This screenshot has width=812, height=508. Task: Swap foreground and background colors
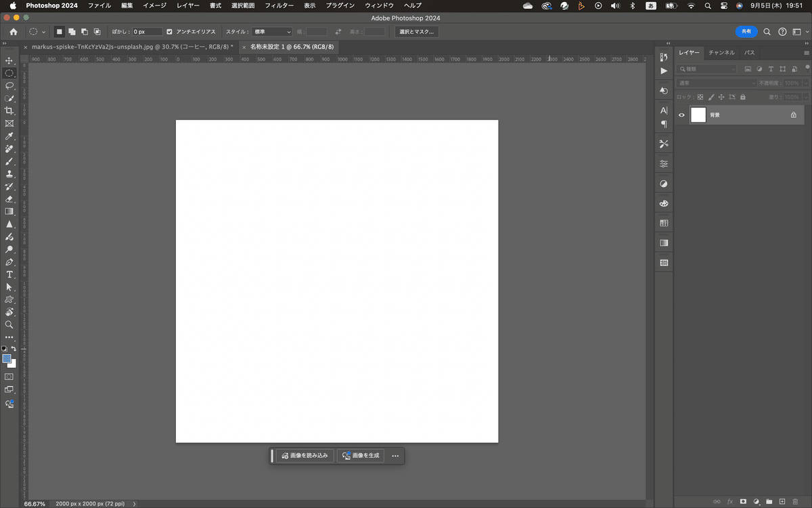point(14,349)
